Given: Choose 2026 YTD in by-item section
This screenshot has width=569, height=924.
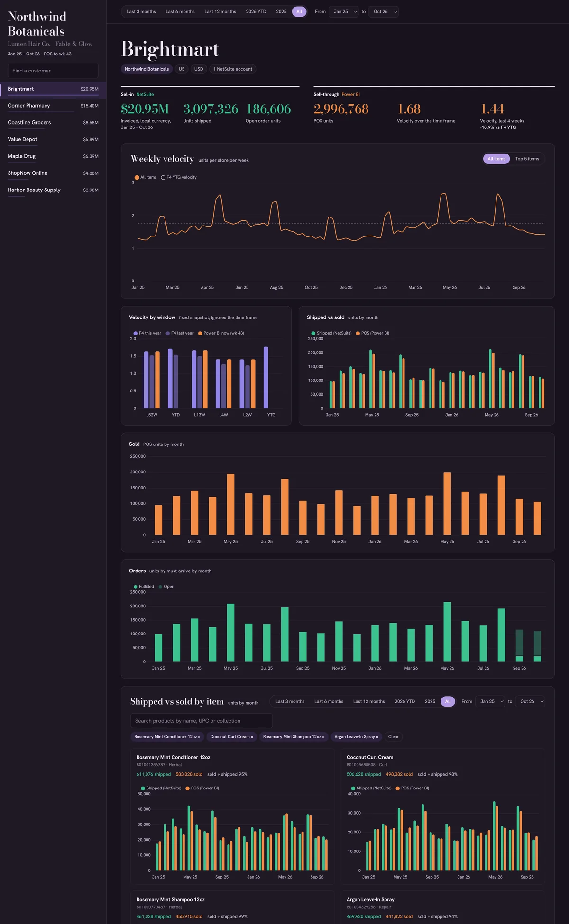Looking at the screenshot, I should 404,702.
